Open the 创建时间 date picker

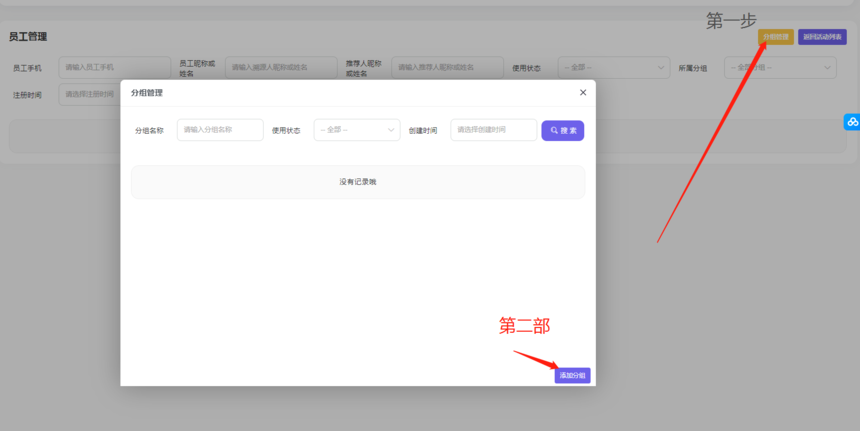point(494,130)
